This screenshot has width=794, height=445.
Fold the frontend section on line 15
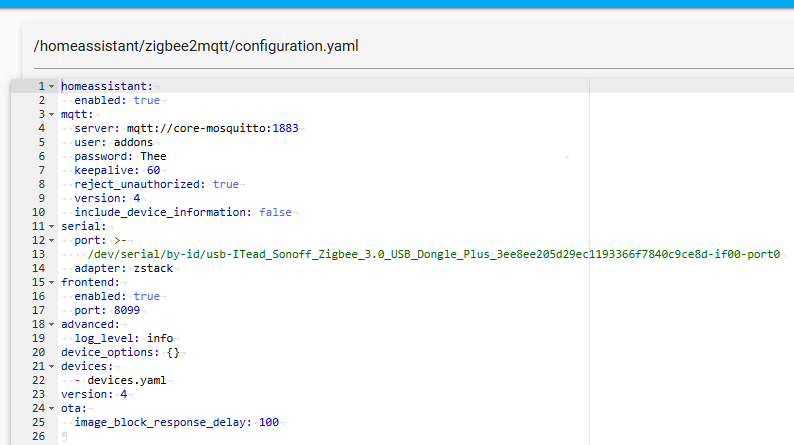[52, 283]
